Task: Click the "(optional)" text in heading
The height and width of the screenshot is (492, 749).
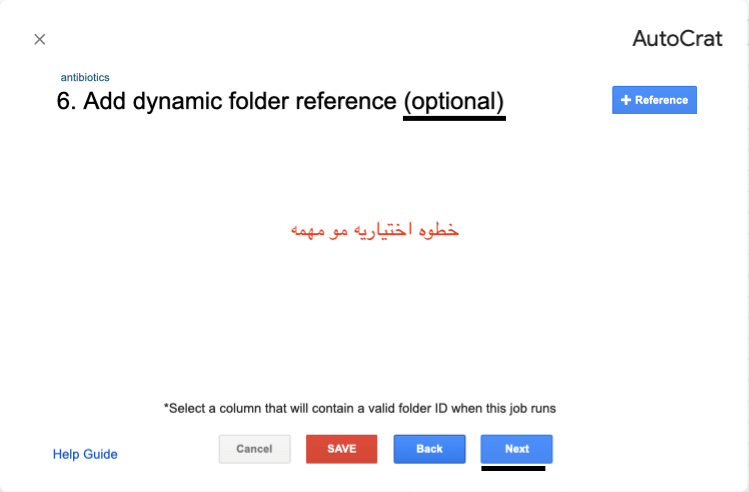Action: [x=454, y=101]
